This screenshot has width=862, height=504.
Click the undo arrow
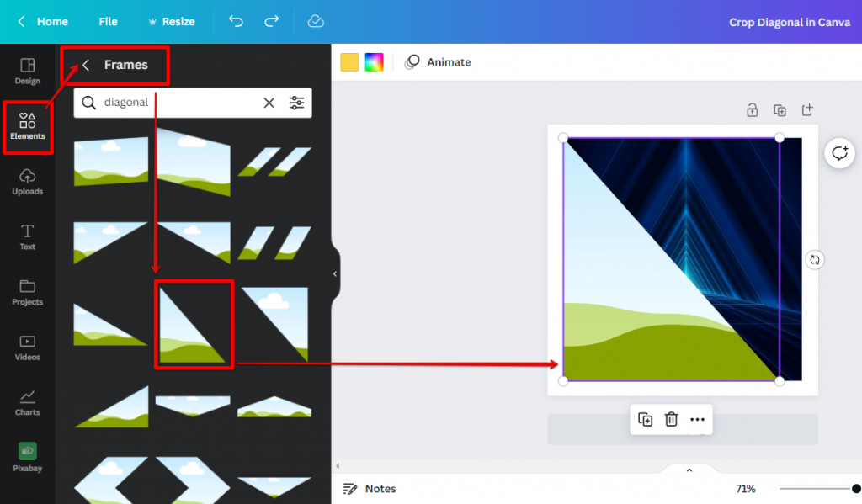[x=236, y=22]
